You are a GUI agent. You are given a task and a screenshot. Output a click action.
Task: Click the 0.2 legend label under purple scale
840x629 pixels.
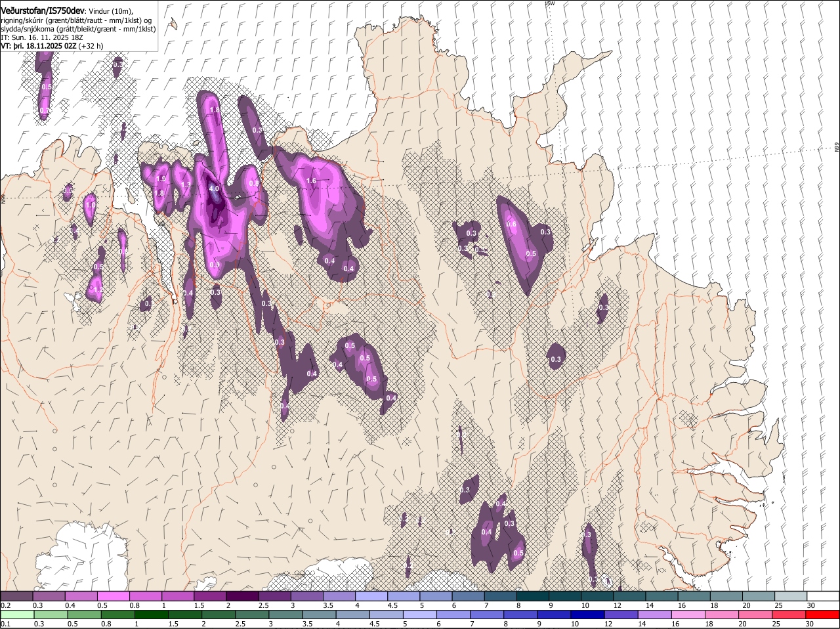click(x=6, y=605)
